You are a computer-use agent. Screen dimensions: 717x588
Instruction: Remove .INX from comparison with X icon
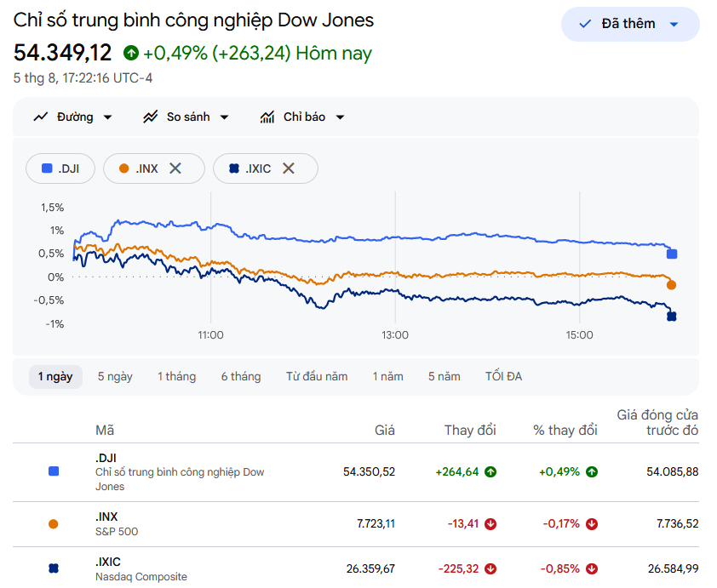pos(175,168)
